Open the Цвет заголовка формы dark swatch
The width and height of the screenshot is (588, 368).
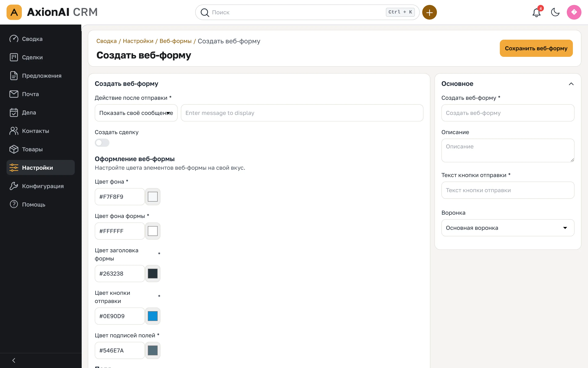tap(153, 274)
